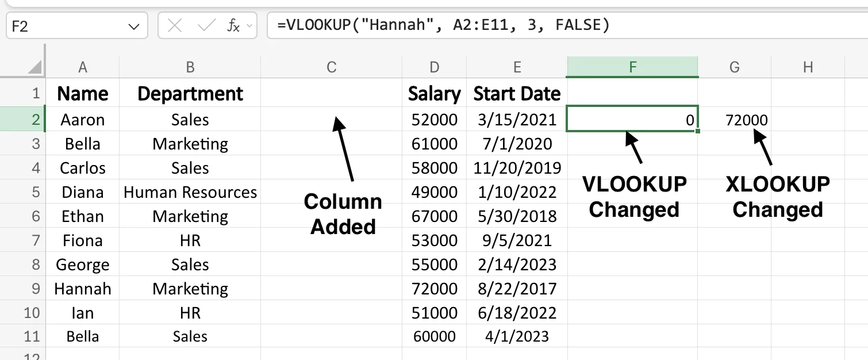Select column E header
Viewport: 868px width, 360px height.
[x=517, y=67]
